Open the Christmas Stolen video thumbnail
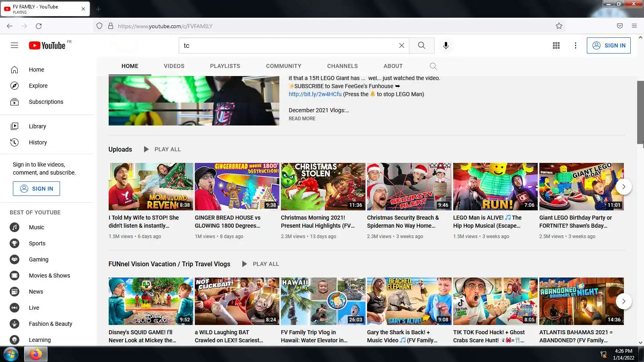The height and width of the screenshot is (362, 644). coord(323,187)
